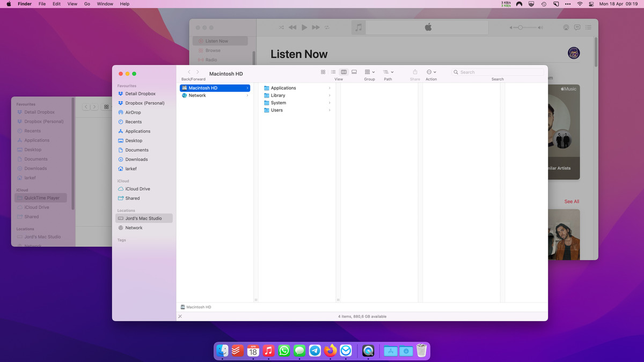Open the Action dropdown menu
The image size is (644, 362).
pyautogui.click(x=431, y=72)
